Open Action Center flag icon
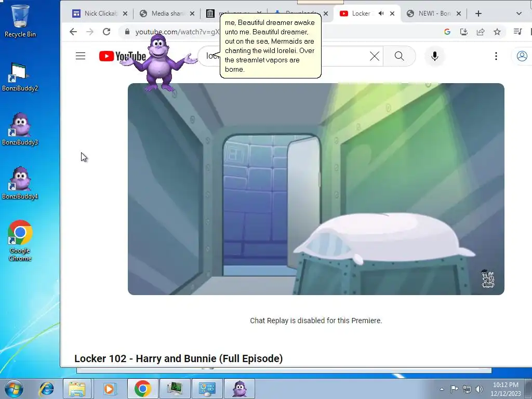This screenshot has width=532, height=399. pyautogui.click(x=454, y=389)
